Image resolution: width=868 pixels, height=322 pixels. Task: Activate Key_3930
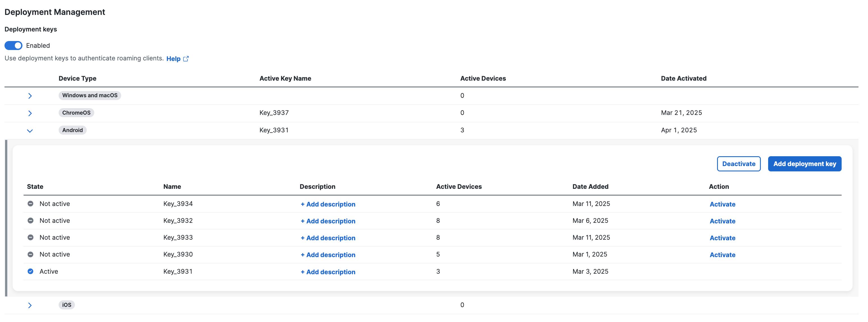tap(722, 255)
